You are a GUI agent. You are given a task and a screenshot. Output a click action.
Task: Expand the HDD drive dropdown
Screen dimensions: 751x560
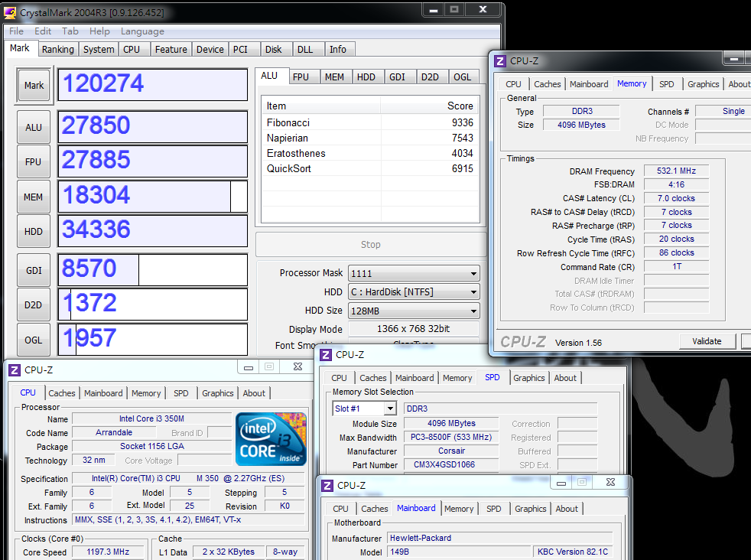(414, 291)
